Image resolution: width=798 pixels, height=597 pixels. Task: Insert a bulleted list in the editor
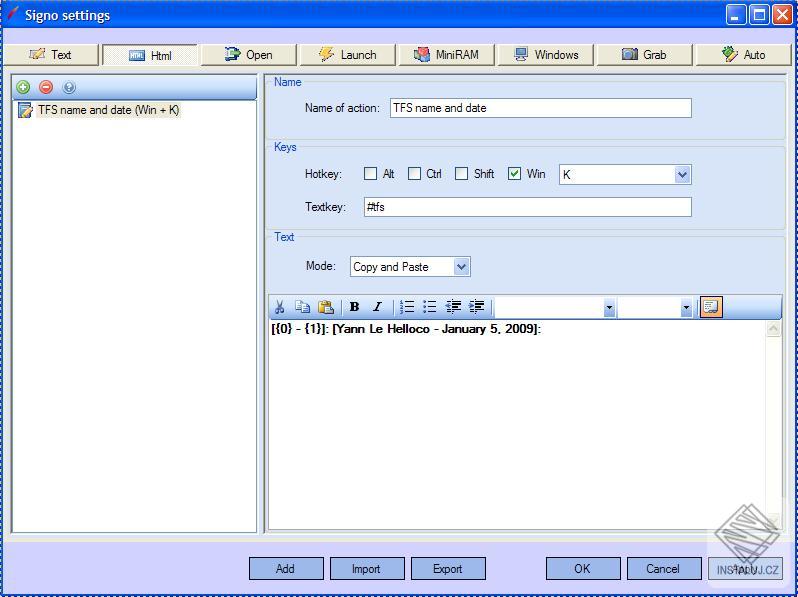[430, 307]
